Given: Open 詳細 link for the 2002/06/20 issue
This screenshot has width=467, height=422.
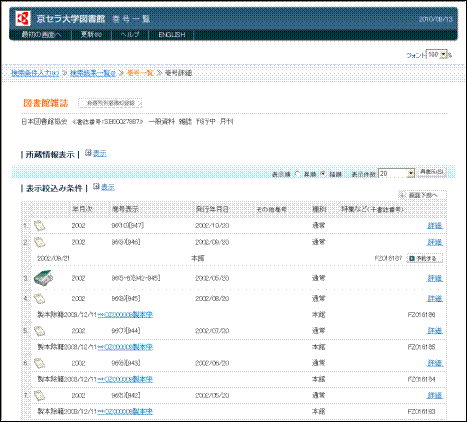Looking at the screenshot, I should (435, 363).
